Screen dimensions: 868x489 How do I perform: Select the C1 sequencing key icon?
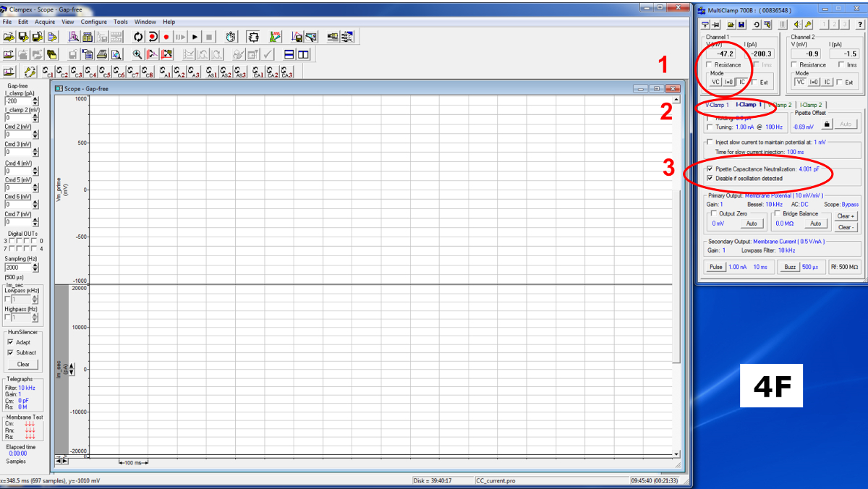click(x=48, y=72)
